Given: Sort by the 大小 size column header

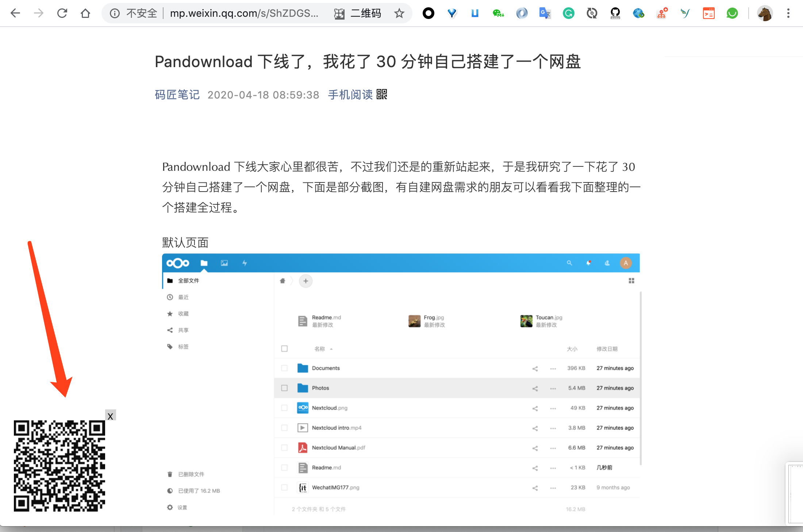Looking at the screenshot, I should pyautogui.click(x=572, y=349).
